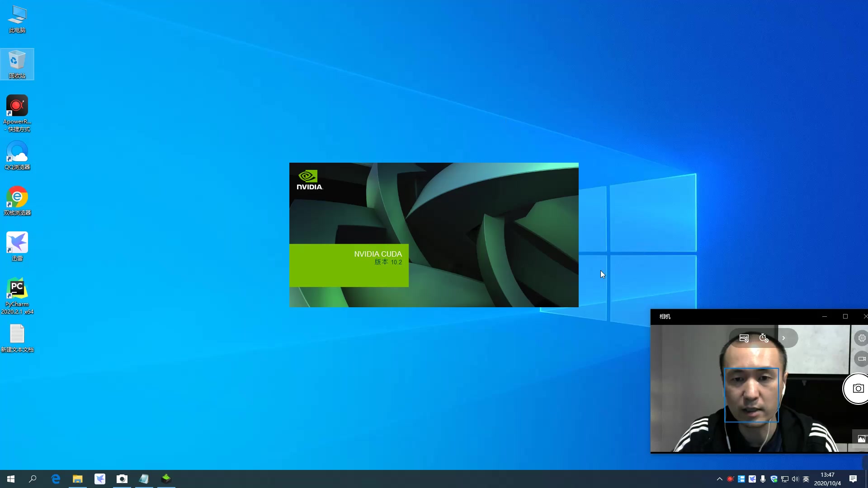Open File Explorer from taskbar

[78, 479]
